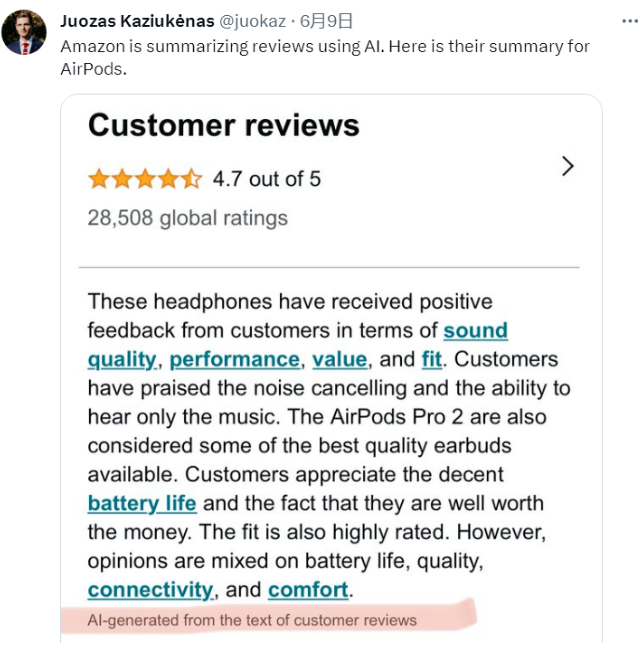
Task: Open the 'comfort' review link
Action: (x=308, y=590)
